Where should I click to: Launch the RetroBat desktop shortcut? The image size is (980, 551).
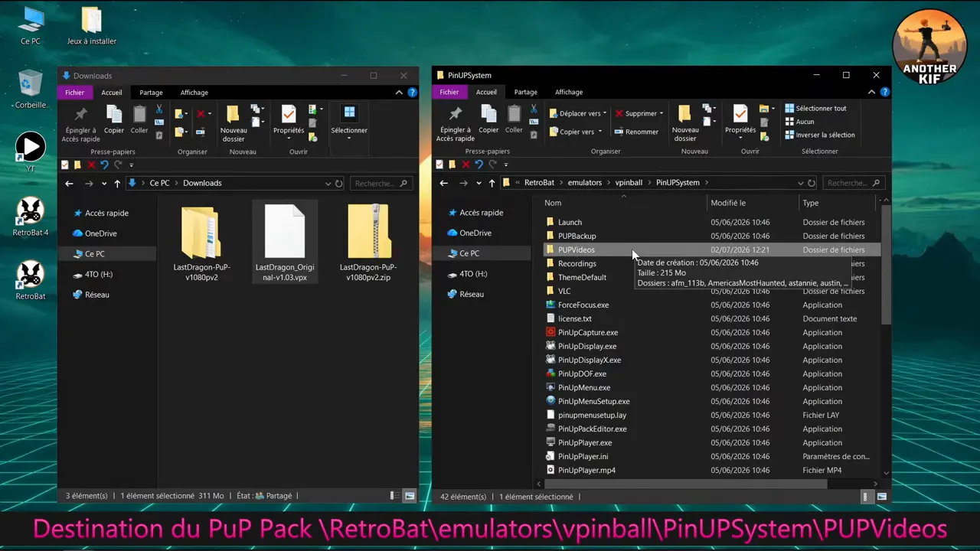(x=31, y=281)
